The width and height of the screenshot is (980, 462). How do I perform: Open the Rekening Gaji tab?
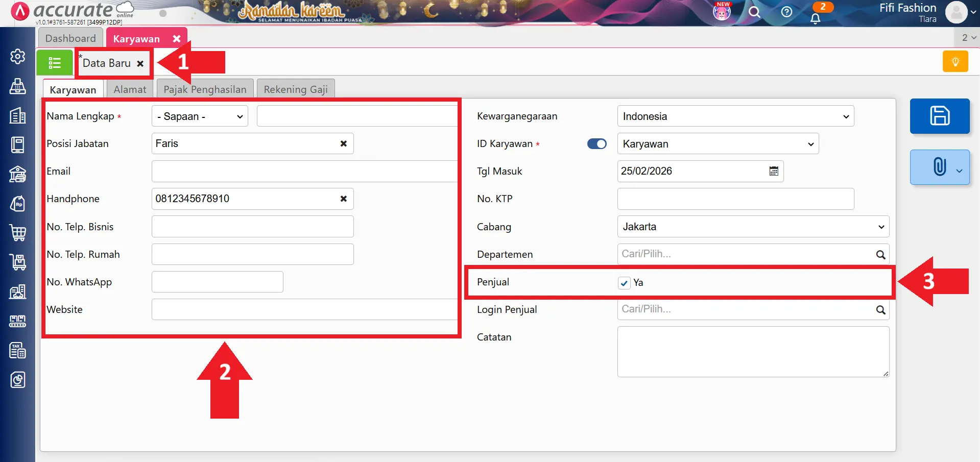[x=295, y=89]
